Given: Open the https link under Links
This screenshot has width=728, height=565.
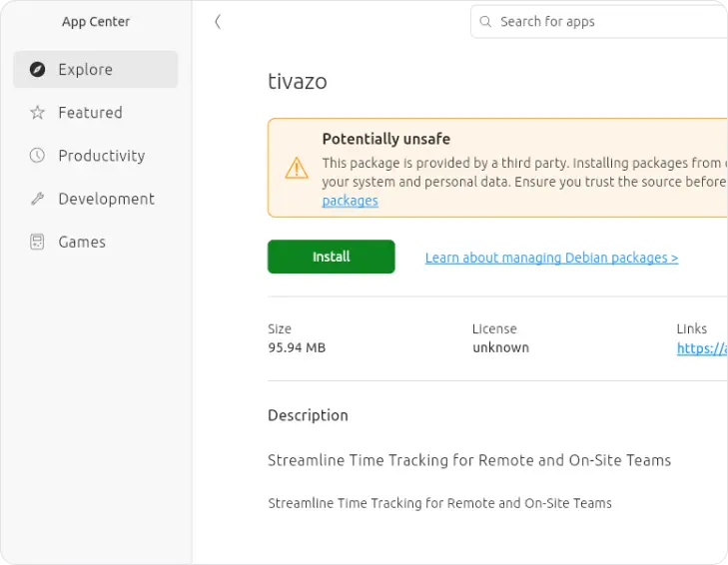Looking at the screenshot, I should coord(702,348).
